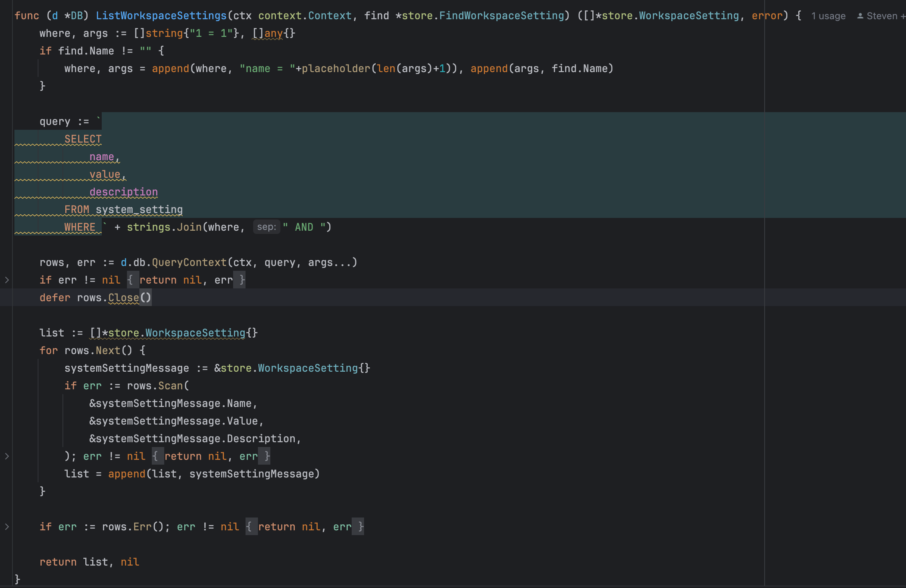
Task: Click the 'query :=' declaration
Action: (x=64, y=121)
